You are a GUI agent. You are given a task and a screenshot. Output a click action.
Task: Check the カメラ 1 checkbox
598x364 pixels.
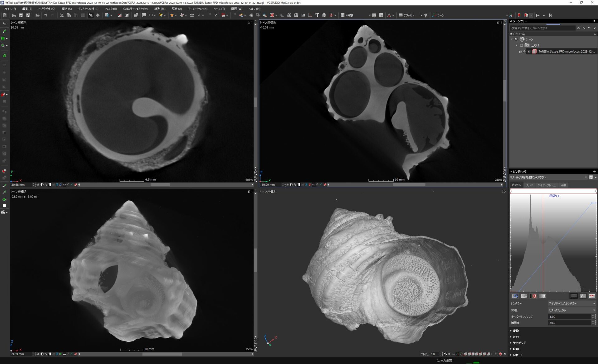pos(522,45)
